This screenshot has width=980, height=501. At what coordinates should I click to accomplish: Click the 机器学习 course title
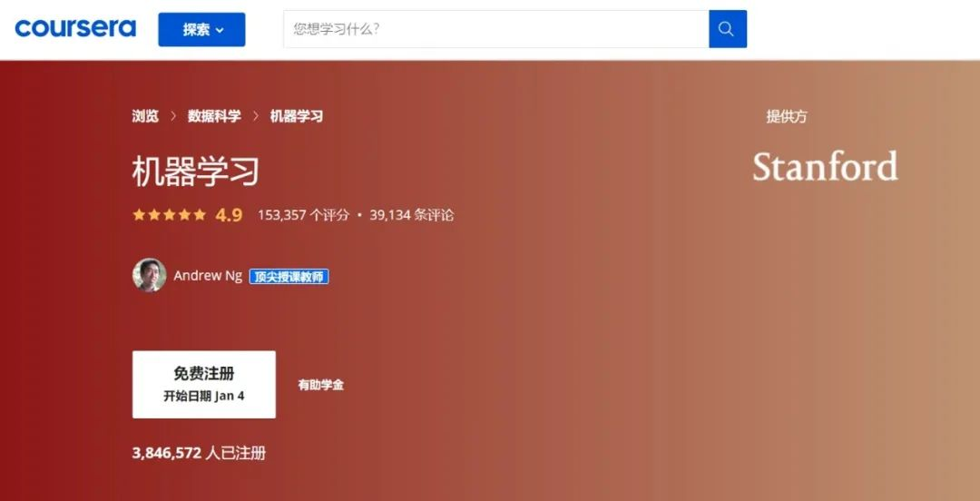196,172
